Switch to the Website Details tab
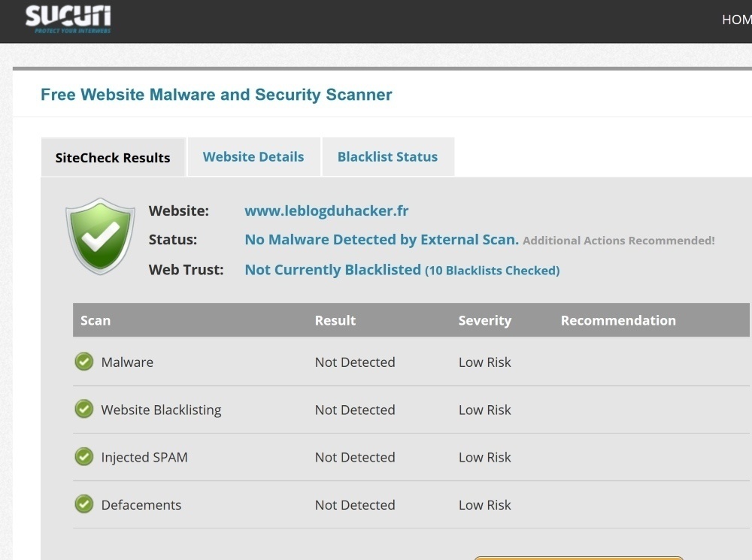The width and height of the screenshot is (752, 560). tap(253, 157)
